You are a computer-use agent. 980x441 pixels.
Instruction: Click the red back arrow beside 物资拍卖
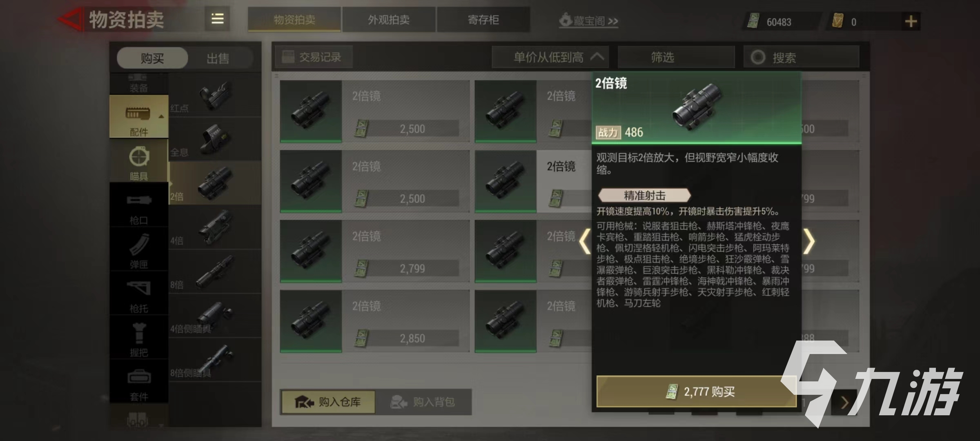pyautogui.click(x=71, y=19)
